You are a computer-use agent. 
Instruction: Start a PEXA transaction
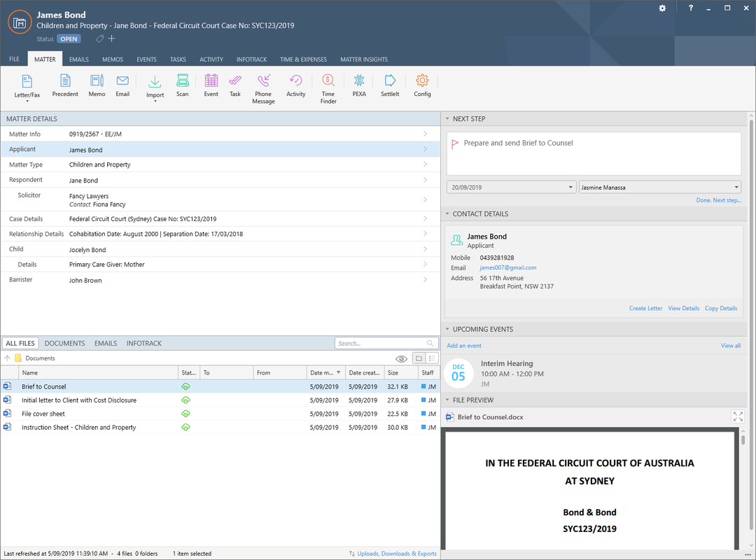(358, 85)
